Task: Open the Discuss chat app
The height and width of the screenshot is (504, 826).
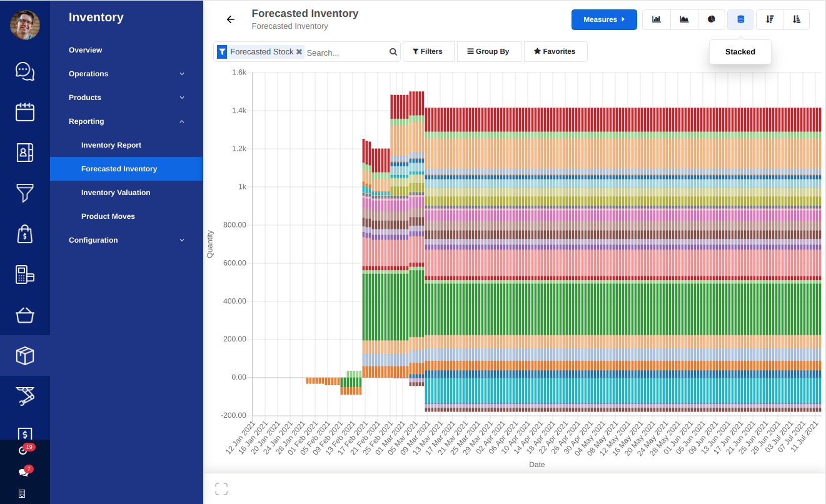Action: 24,71
